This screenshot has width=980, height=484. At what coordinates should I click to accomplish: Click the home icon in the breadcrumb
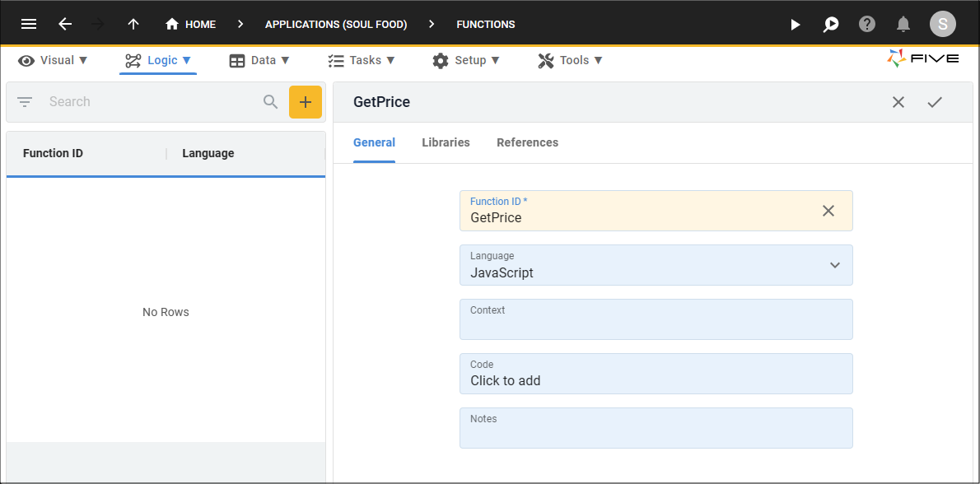(172, 25)
